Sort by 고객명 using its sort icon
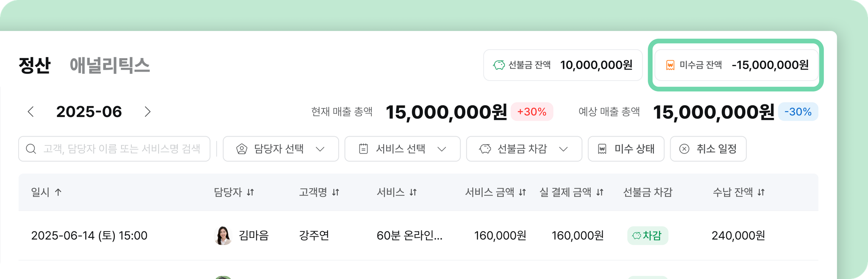 tap(336, 192)
